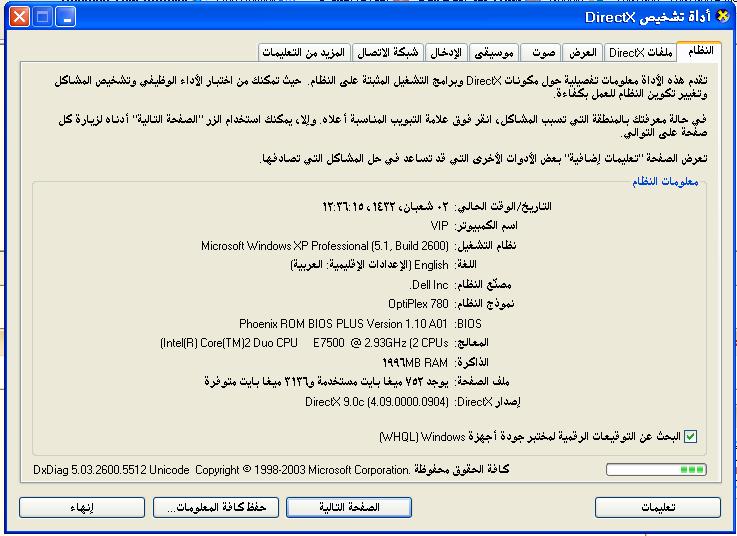Click the Microsoft Windows XP Professional text

point(325,245)
